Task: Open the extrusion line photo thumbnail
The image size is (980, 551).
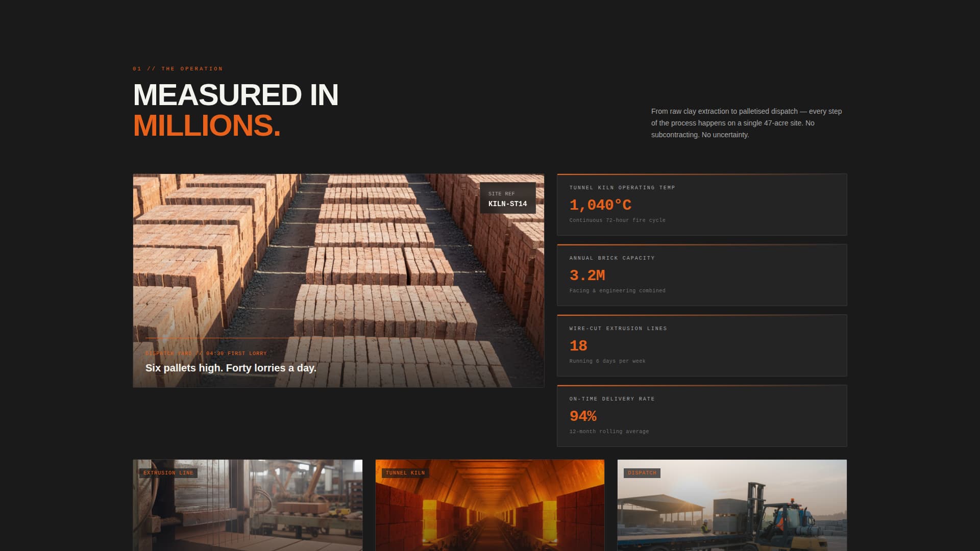Action: [x=248, y=510]
